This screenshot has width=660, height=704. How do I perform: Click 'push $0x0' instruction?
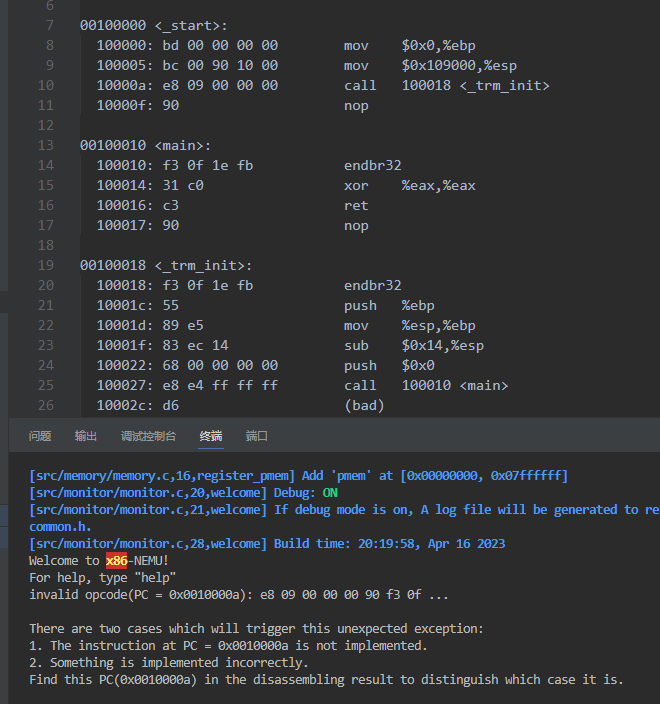(389, 365)
